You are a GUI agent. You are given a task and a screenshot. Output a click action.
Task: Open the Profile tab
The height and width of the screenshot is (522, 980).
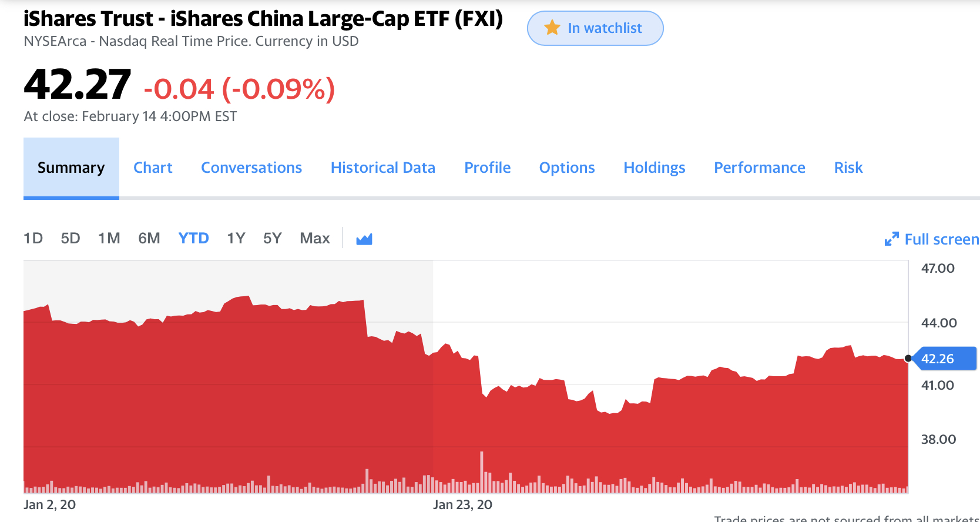point(487,168)
